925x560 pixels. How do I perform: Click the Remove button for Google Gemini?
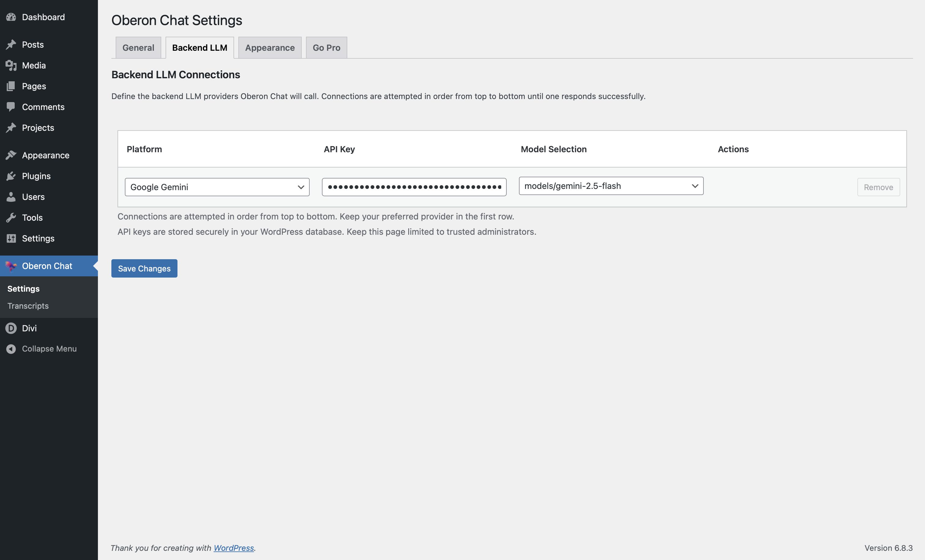pyautogui.click(x=878, y=187)
